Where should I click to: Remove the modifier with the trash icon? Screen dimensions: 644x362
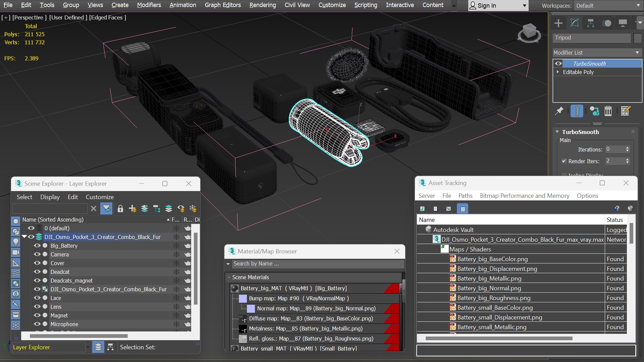pos(608,111)
